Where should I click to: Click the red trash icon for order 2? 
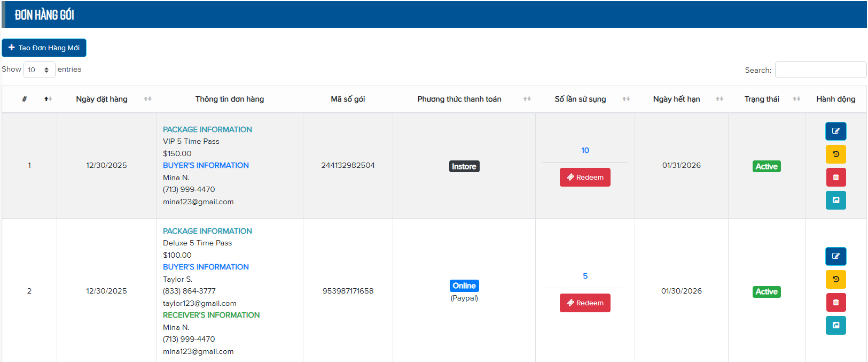pos(835,302)
